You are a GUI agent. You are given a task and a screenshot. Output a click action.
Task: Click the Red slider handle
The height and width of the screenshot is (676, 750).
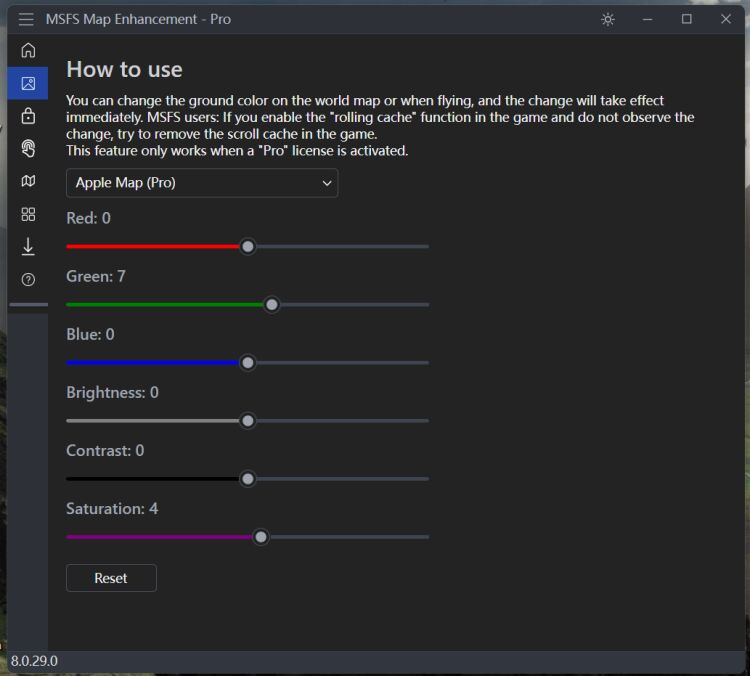click(248, 247)
